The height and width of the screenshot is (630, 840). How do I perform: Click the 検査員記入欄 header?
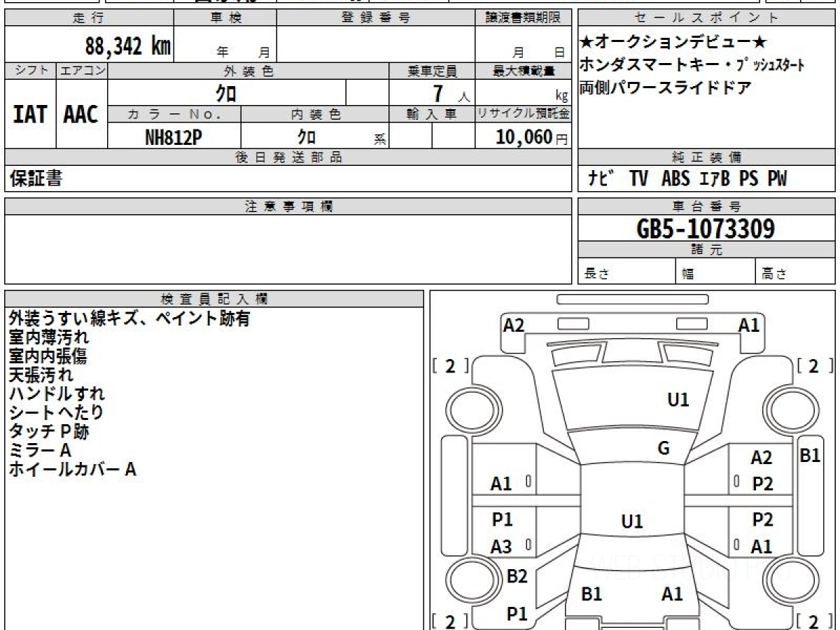[214, 299]
